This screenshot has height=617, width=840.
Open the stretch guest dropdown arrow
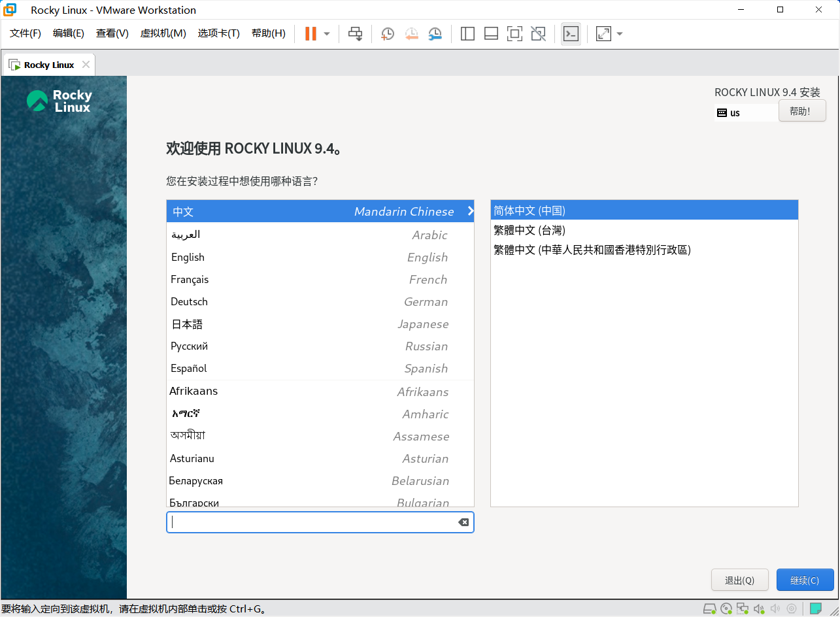point(618,33)
